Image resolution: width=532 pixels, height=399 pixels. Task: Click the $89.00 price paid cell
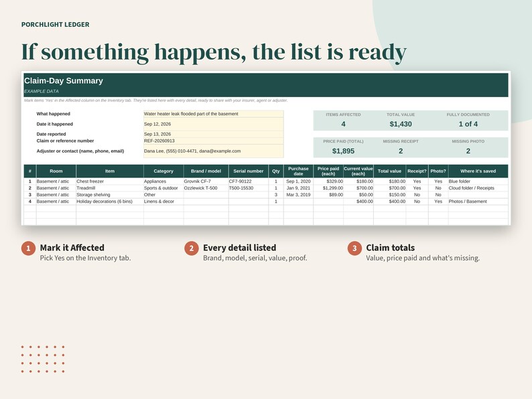click(328, 195)
